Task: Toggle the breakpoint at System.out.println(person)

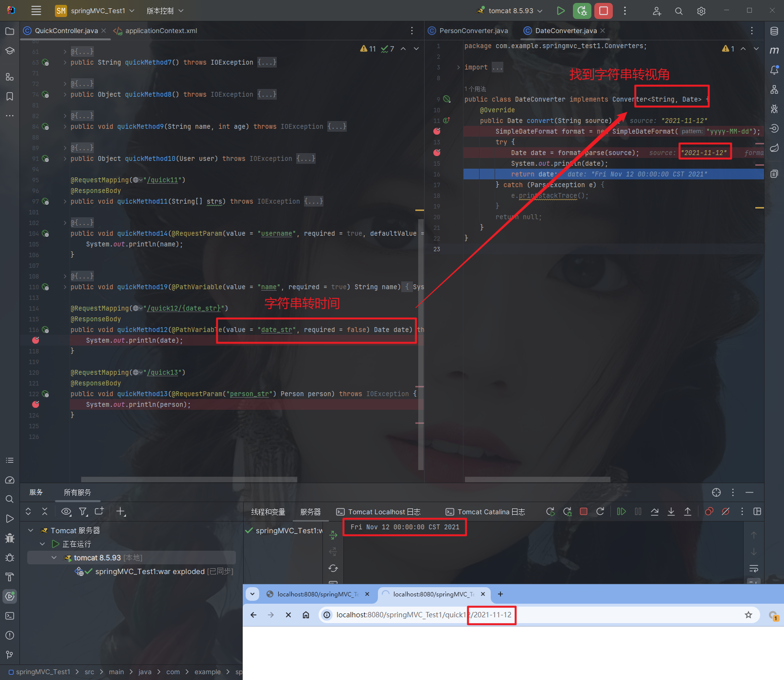Action: click(36, 404)
